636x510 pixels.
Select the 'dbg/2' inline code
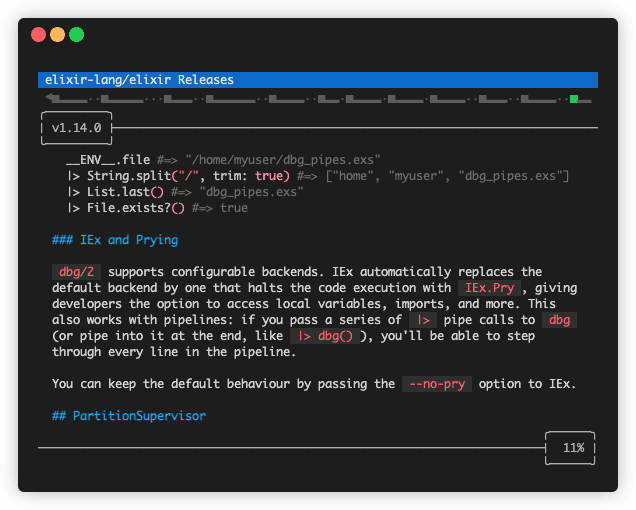76,272
